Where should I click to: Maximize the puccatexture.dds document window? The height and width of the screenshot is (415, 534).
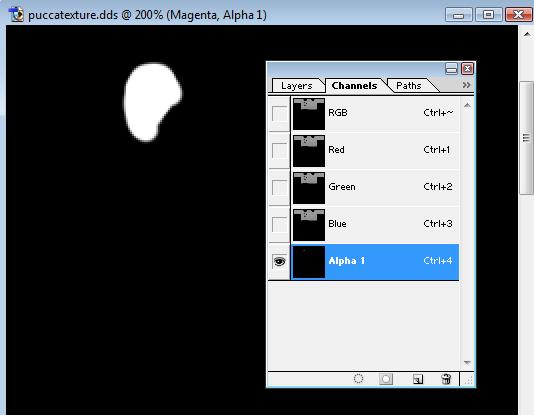click(x=488, y=15)
